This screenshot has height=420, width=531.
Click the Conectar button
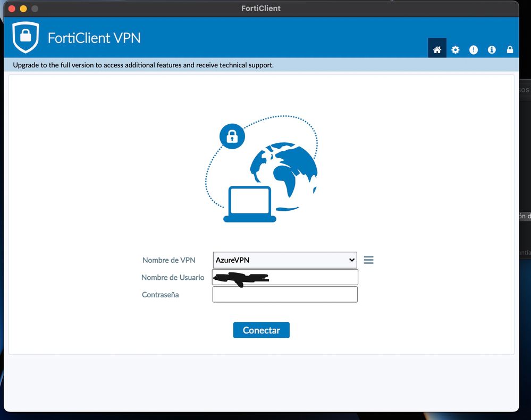click(x=261, y=330)
